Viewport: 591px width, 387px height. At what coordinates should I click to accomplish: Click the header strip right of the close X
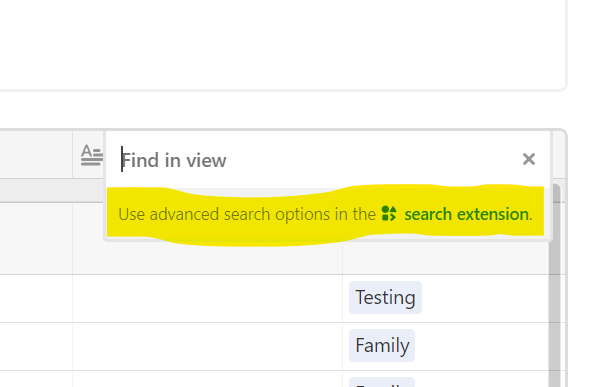pos(559,155)
